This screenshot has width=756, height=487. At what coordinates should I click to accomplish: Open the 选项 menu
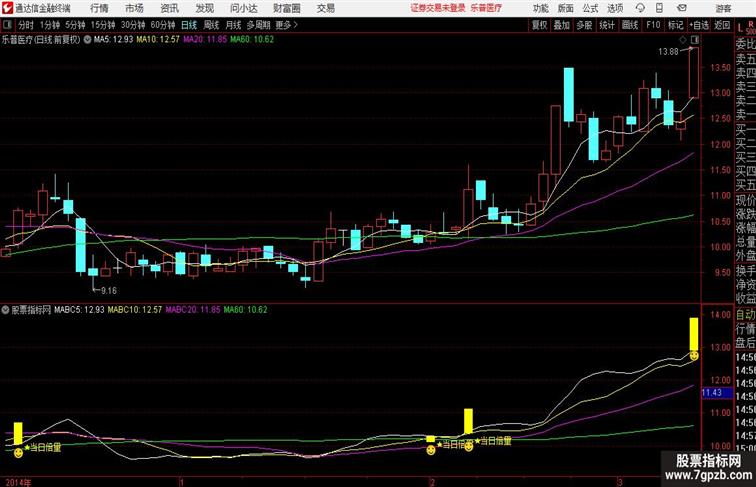[615, 8]
